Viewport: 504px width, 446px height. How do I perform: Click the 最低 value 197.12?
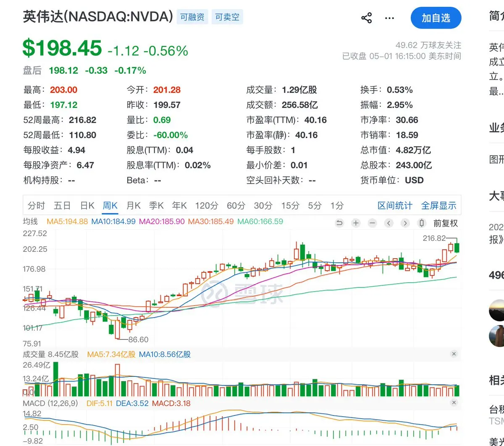pyautogui.click(x=63, y=105)
